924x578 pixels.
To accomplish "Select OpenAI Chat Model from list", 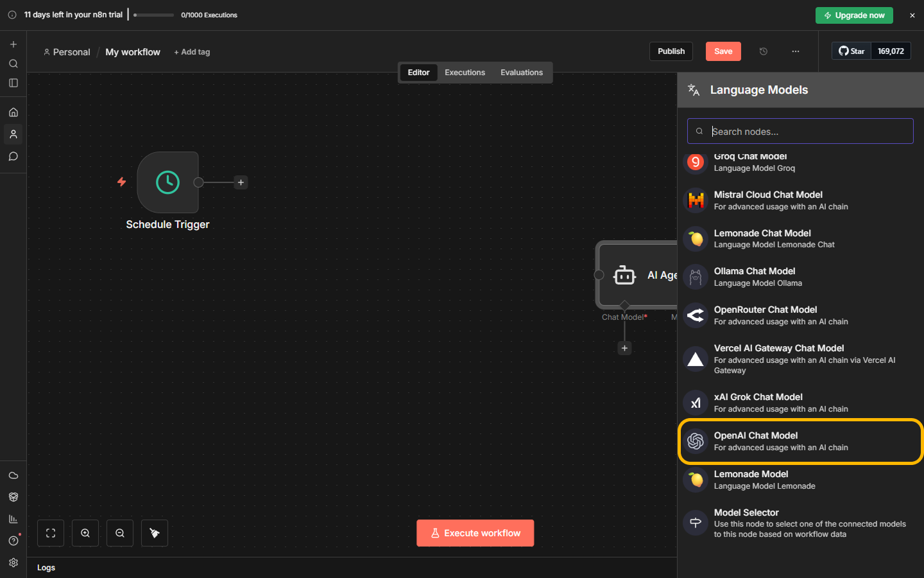I will 800,441.
